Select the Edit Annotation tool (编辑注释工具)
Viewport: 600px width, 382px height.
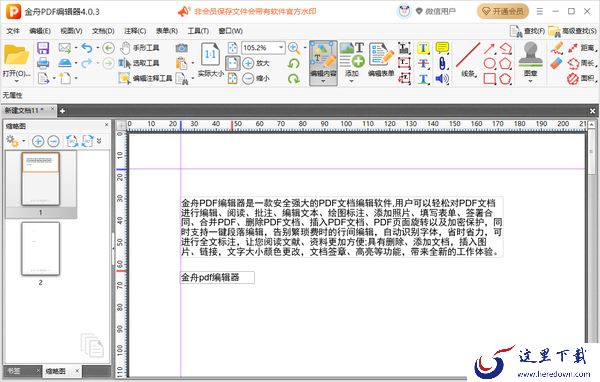pos(145,78)
